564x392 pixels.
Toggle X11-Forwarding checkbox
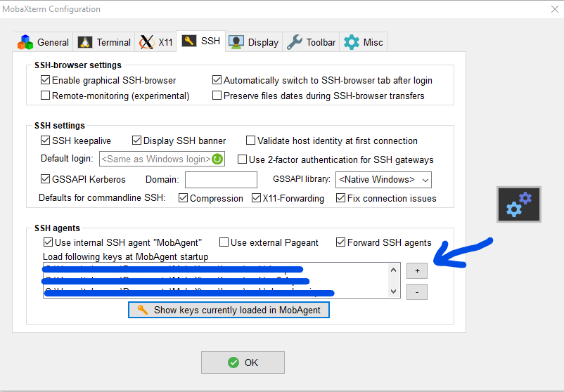[256, 198]
